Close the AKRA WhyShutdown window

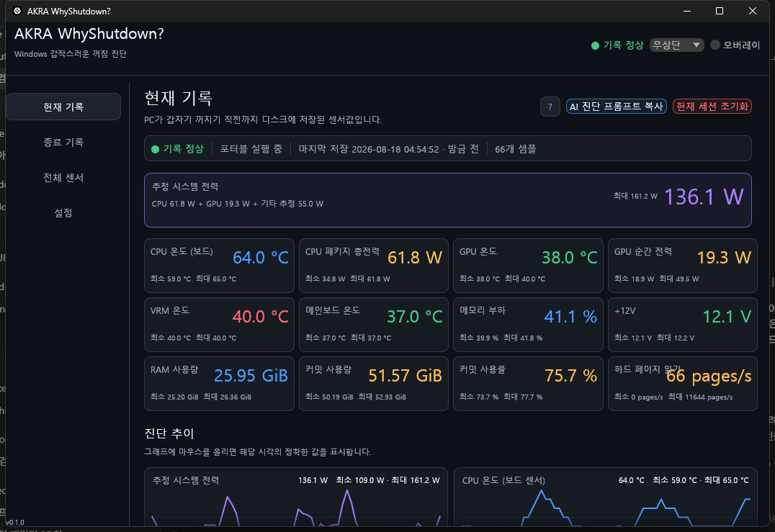(x=753, y=11)
